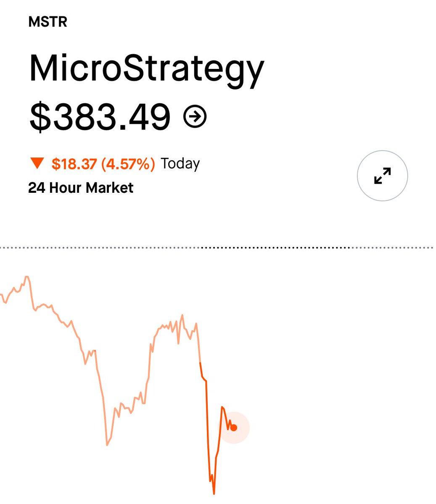Select the lowest point of dark orange line
This screenshot has width=436, height=504.
click(x=214, y=493)
